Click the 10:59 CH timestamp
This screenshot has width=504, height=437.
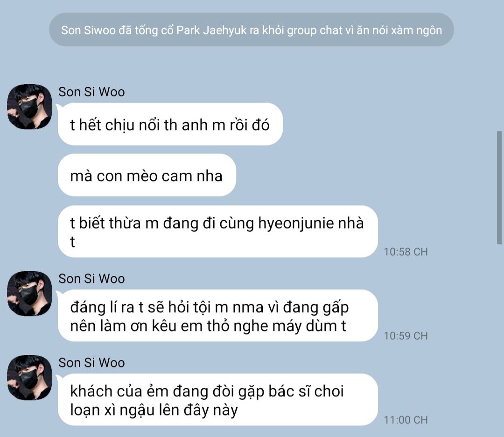tap(406, 336)
